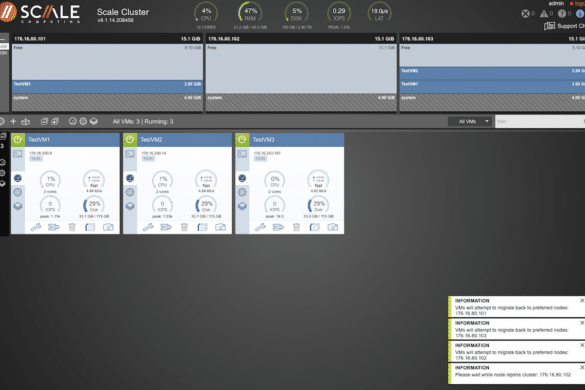The width and height of the screenshot is (585, 390).
Task: Click TestVM1 Disk 29% gauge
Action: 94,206
